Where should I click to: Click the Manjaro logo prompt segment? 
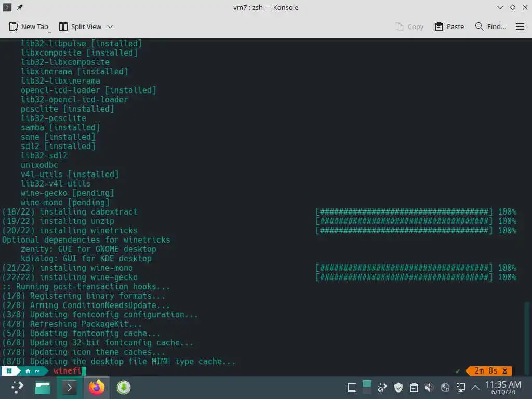(x=9, y=371)
